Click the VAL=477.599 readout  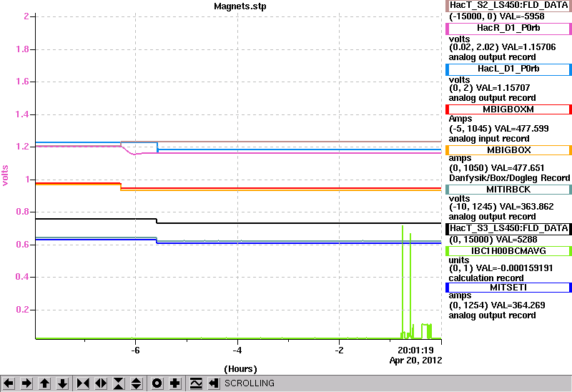click(x=522, y=129)
